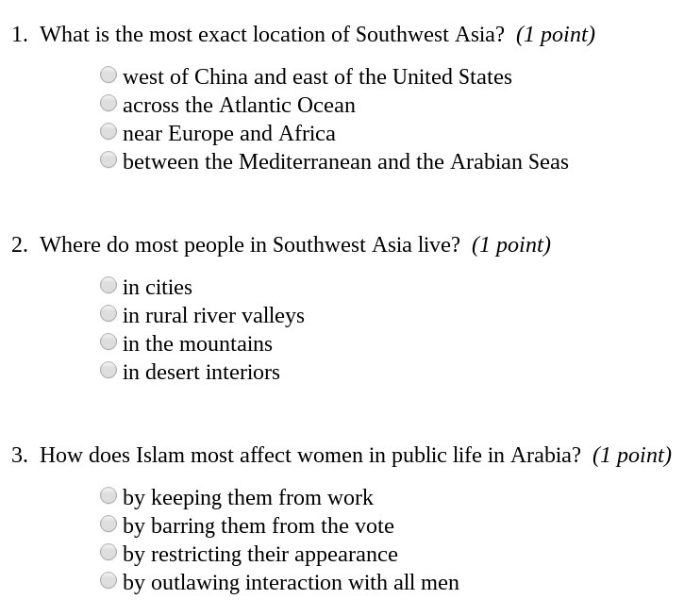Click question 2 text about where people live

[250, 244]
